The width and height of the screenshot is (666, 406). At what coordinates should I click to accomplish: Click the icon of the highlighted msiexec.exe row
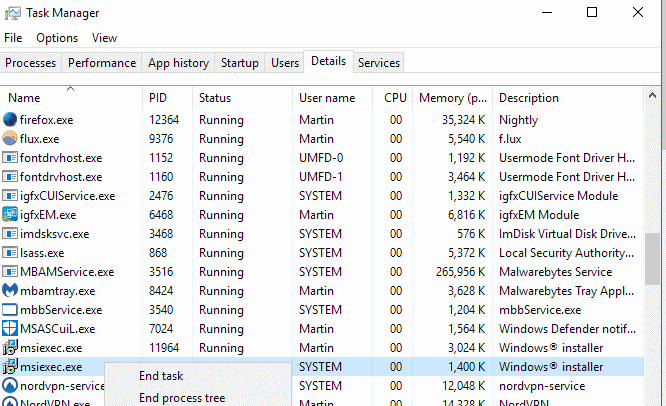click(10, 367)
